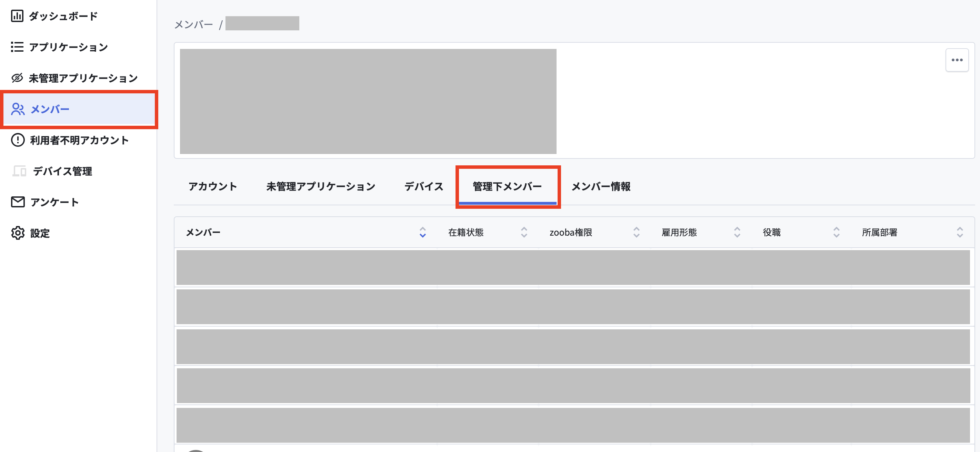Switch to the アカウント tab

[x=213, y=186]
